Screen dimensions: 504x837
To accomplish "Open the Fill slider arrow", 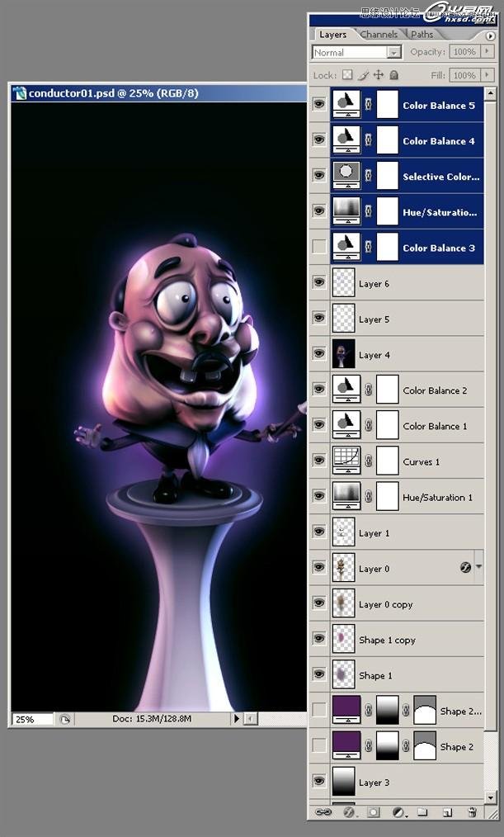I will 488,75.
